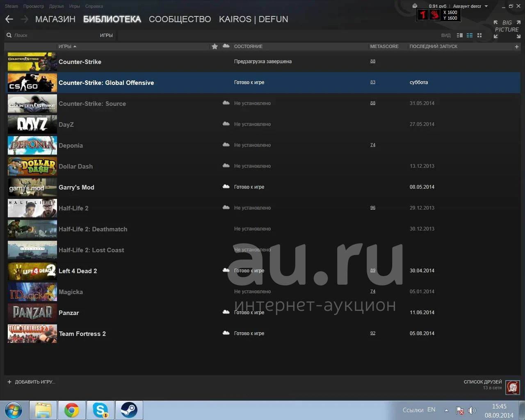This screenshot has height=420, width=525.
Task: Open the KAIROS | DEFUN profile tab
Action: click(x=253, y=19)
